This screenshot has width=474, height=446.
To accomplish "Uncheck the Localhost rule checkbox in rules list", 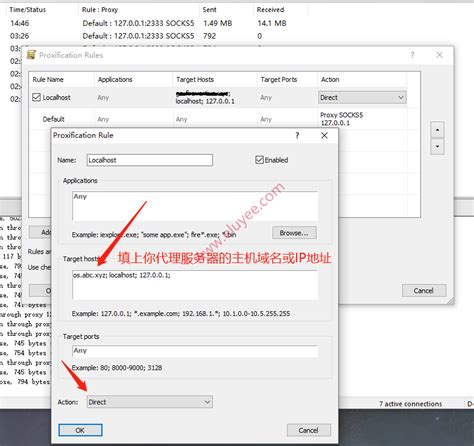I will pos(36,97).
